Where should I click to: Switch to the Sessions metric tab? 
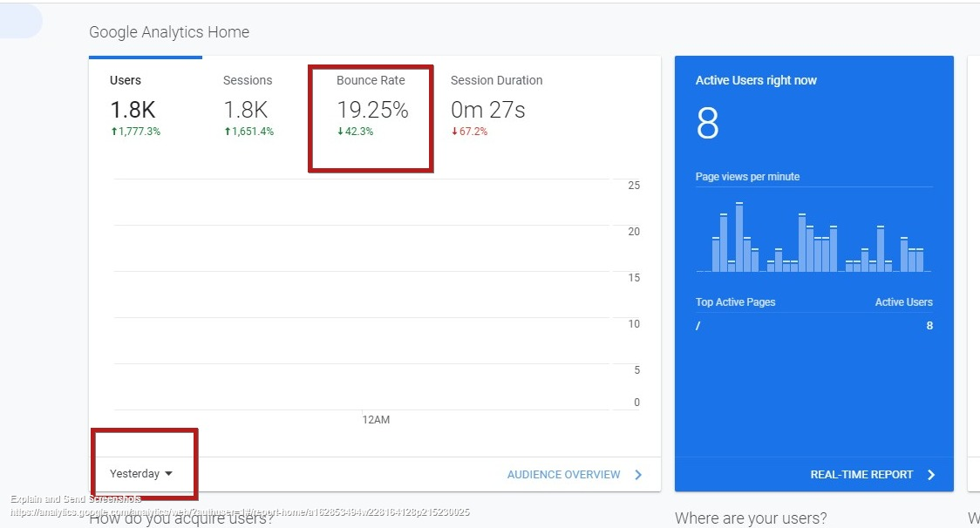pos(248,100)
